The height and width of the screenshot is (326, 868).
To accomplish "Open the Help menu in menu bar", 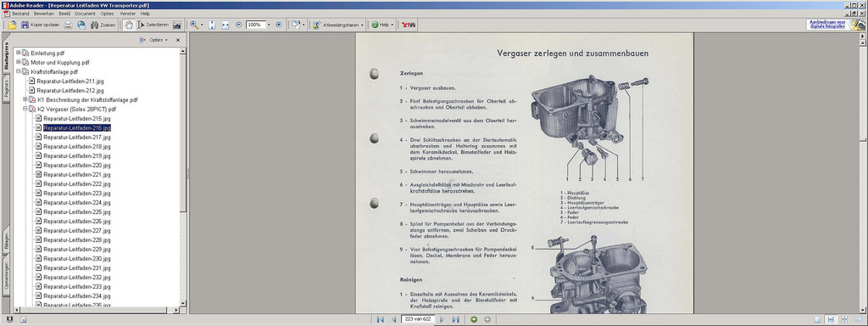I will [145, 14].
